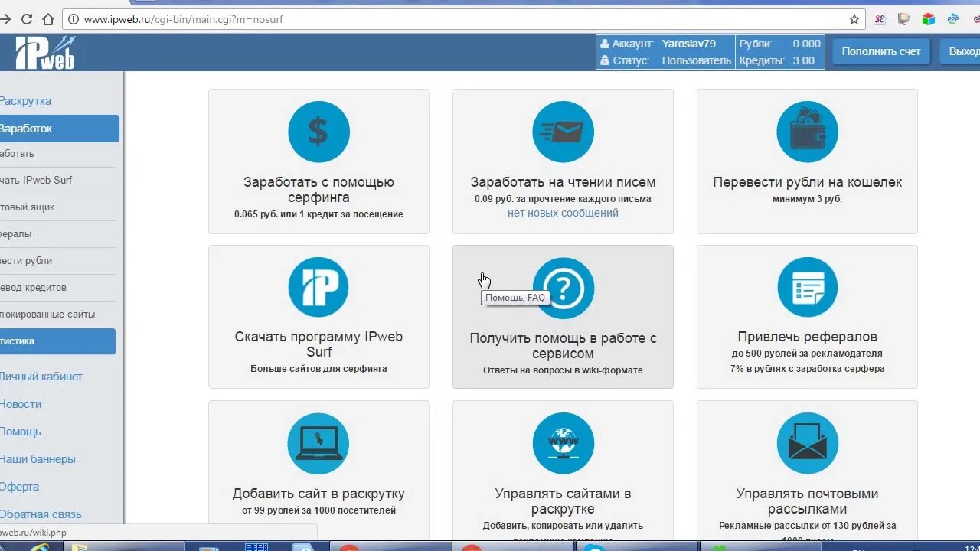
Task: Open the Наши баннеры sidebar link
Action: click(x=38, y=459)
